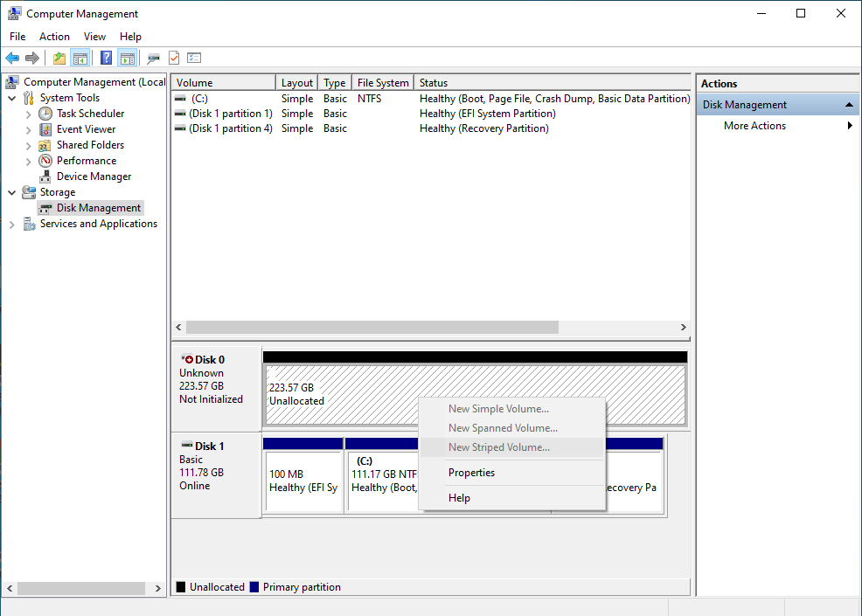Click the Services and Applications icon

[29, 225]
